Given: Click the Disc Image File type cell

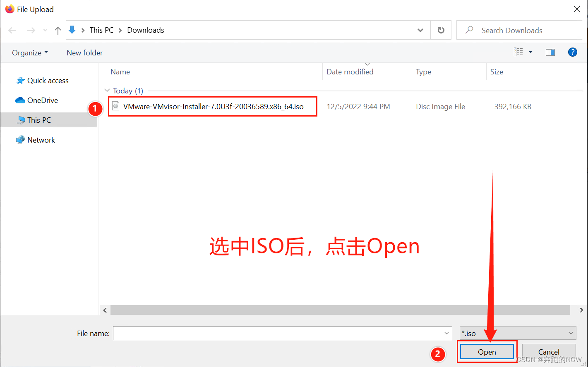Looking at the screenshot, I should click(440, 107).
